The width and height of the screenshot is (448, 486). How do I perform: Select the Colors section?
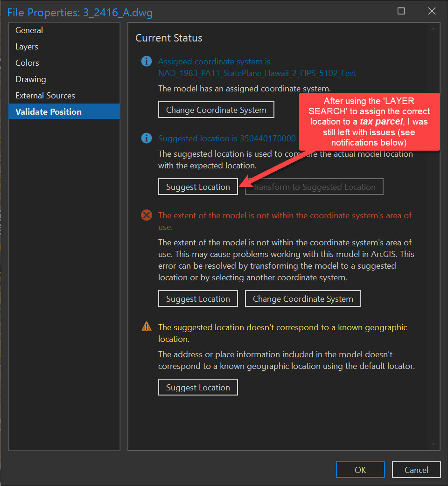(x=27, y=62)
